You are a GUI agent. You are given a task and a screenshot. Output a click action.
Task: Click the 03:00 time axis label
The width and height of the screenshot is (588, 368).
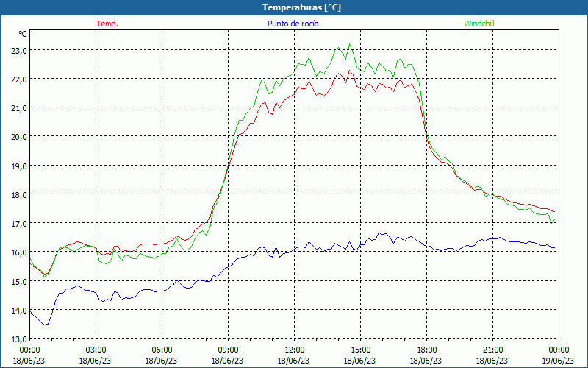96,350
